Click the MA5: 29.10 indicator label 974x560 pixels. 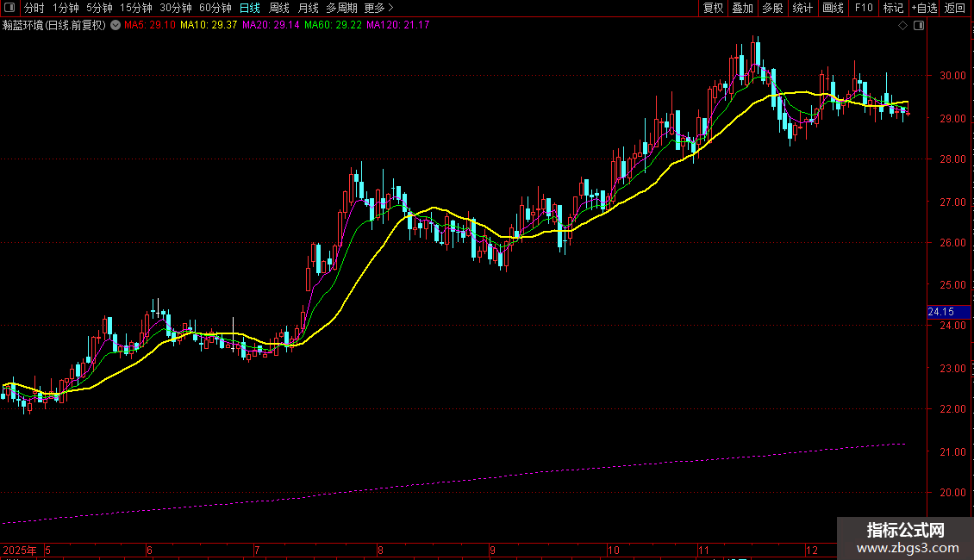pyautogui.click(x=150, y=25)
